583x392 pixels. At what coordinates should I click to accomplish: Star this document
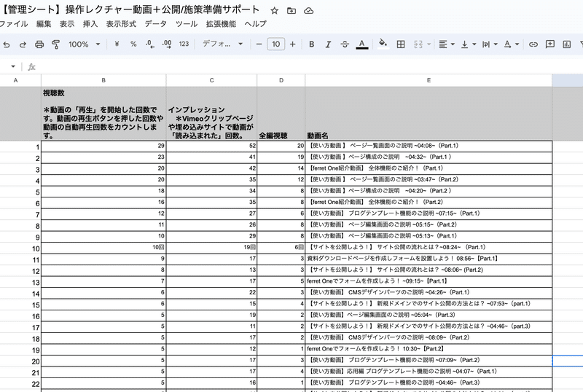coord(275,11)
